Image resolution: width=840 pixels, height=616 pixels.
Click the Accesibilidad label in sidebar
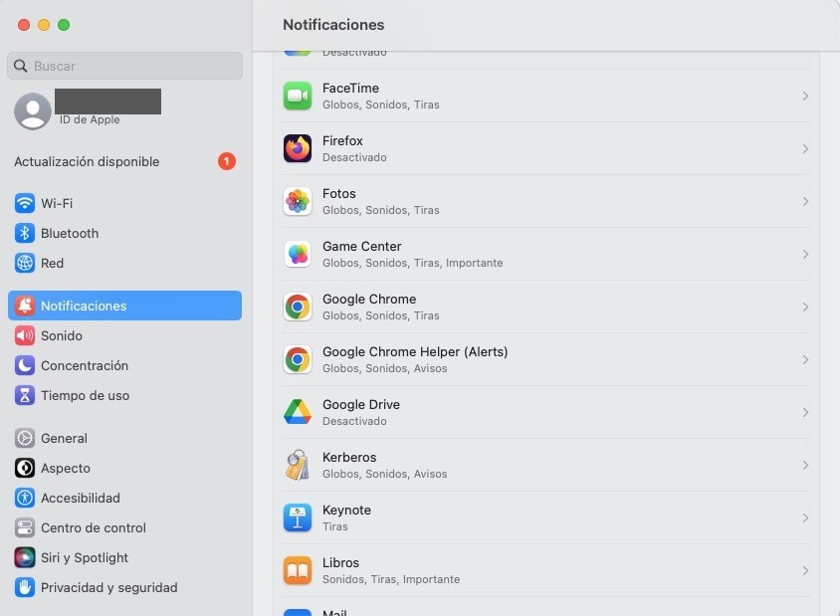tap(81, 498)
